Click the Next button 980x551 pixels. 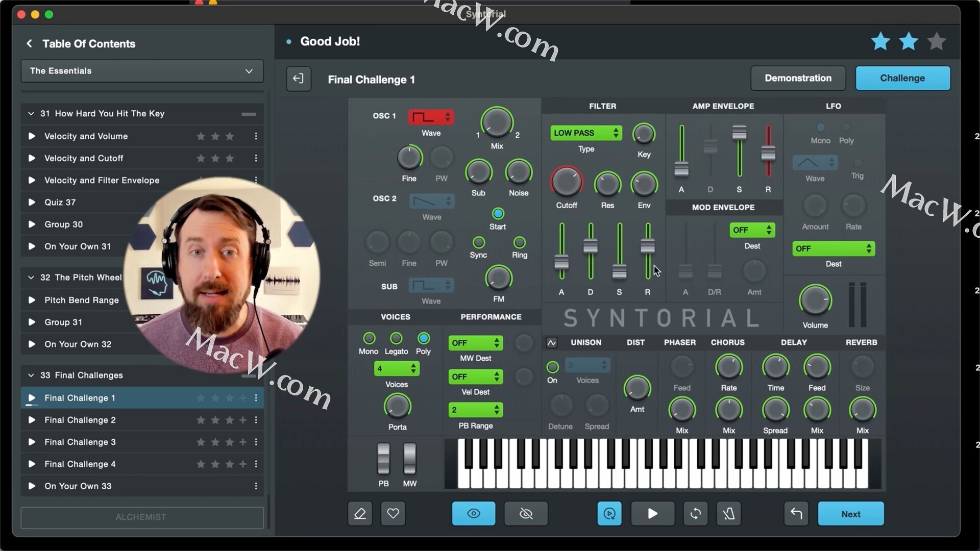click(x=851, y=514)
